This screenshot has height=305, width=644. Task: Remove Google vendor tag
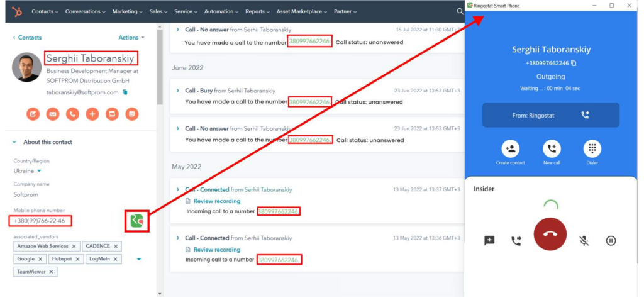40,259
